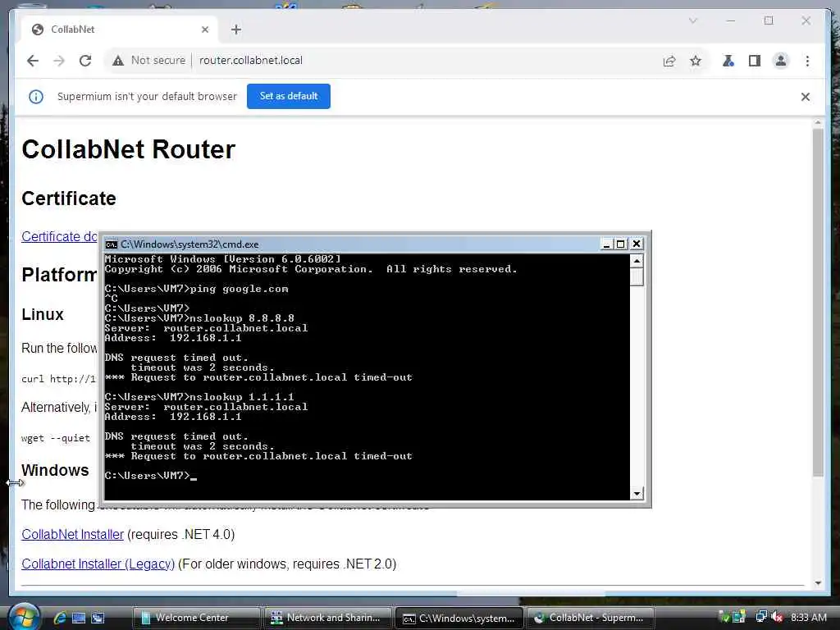Click the muted volume tray icon
This screenshot has height=630, width=840.
tap(777, 617)
